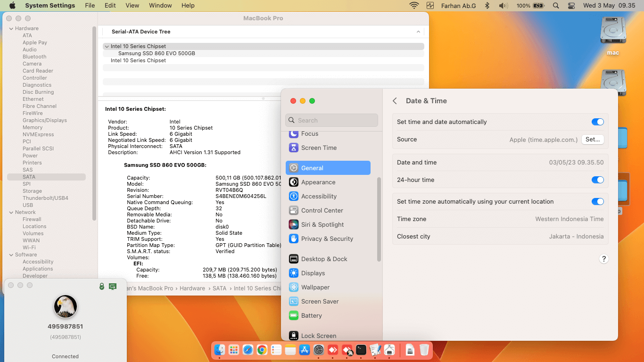The image size is (644, 362).
Task: Click the eagle avatar in AnyDesk window
Action: (66, 306)
